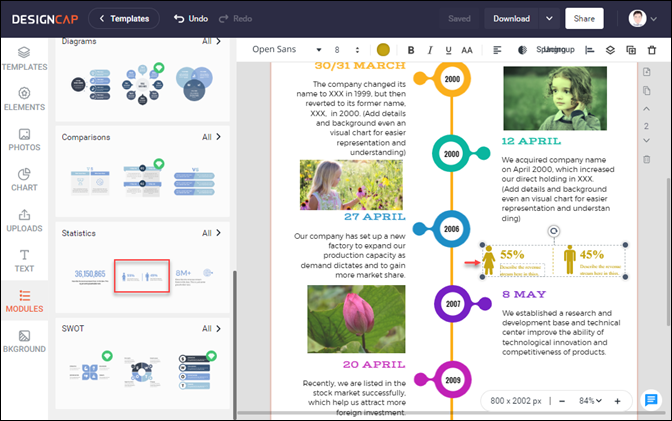Image resolution: width=672 pixels, height=421 pixels.
Task: Click the 12 APRIL heading on canvas
Action: pyautogui.click(x=531, y=141)
